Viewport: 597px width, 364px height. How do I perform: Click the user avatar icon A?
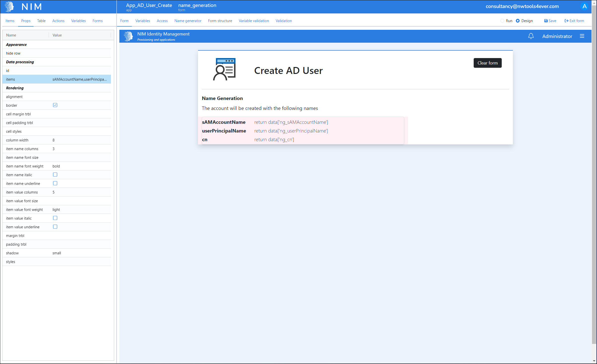[x=584, y=6]
